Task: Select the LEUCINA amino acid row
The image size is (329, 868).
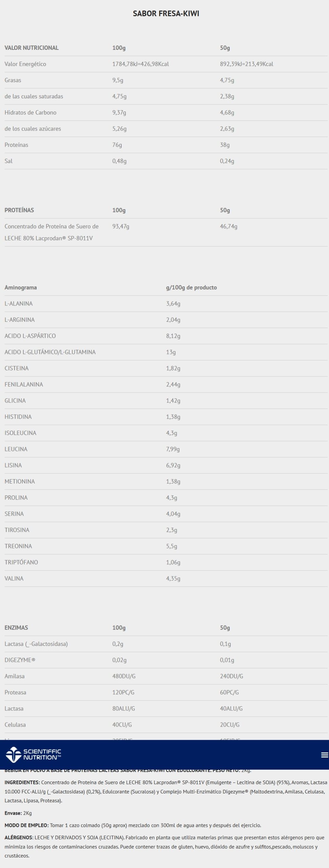Action: click(x=16, y=449)
